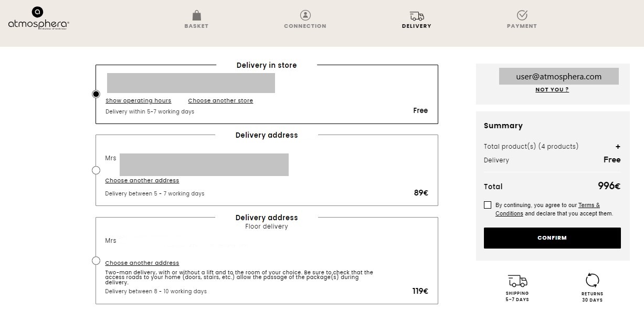Click the Not You? link
The width and height of the screenshot is (644, 309).
pos(552,90)
